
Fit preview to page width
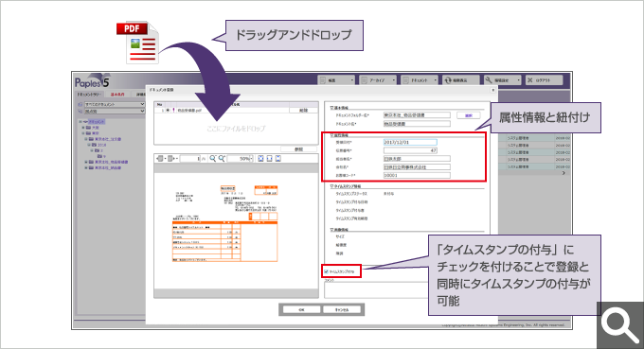coord(269,158)
